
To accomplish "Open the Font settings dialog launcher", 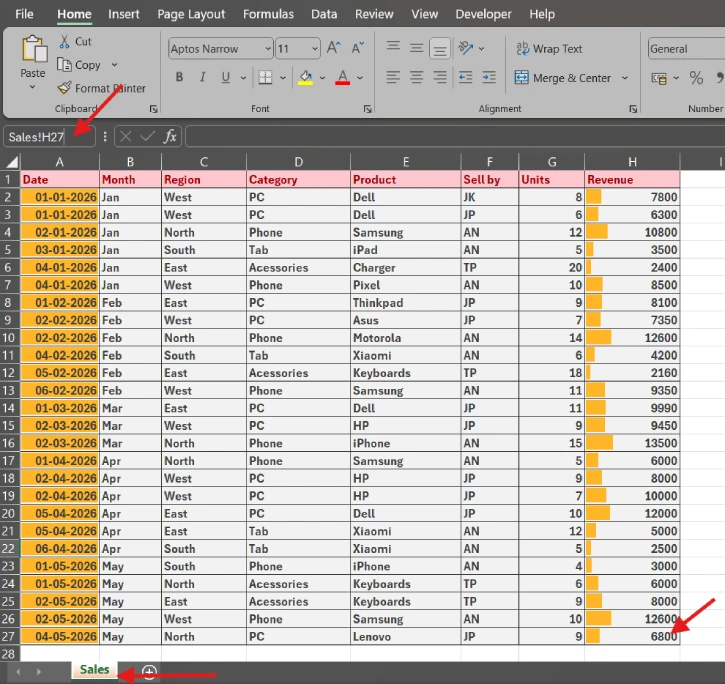I will (368, 109).
